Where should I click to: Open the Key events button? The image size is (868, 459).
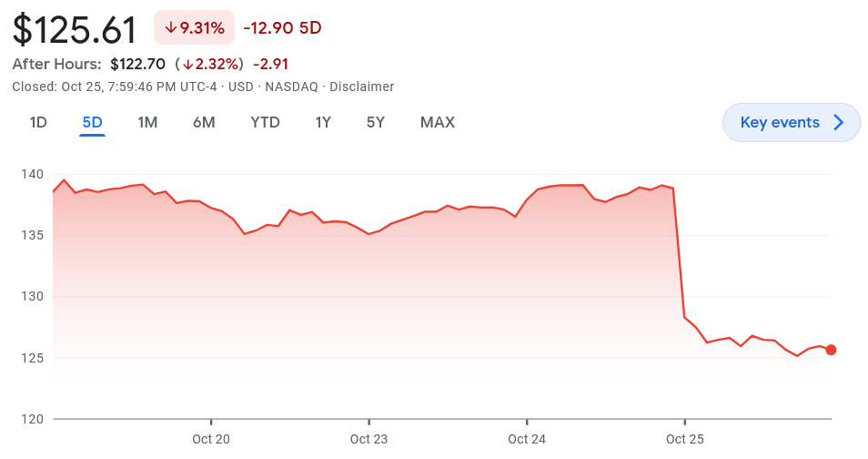point(780,123)
